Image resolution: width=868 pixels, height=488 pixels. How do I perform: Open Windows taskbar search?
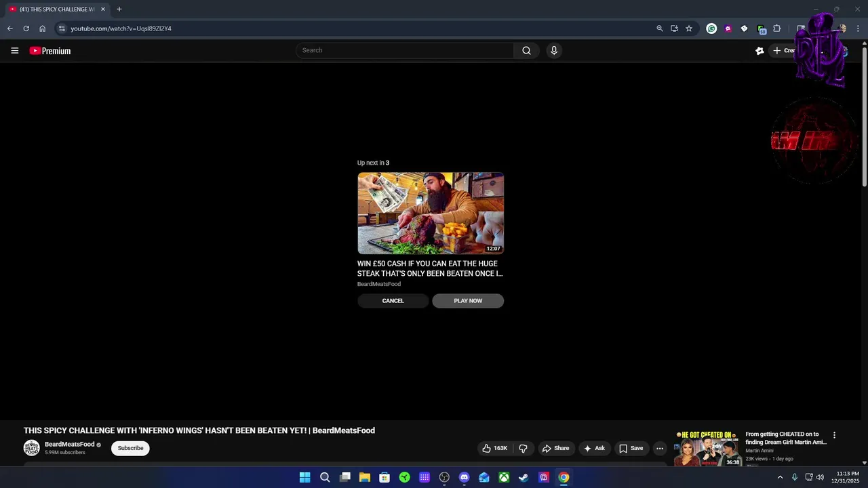point(325,477)
